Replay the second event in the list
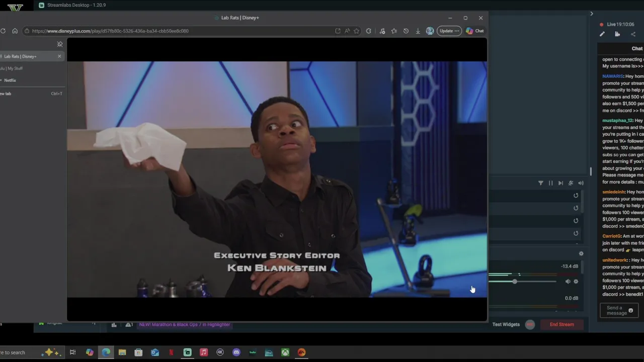This screenshot has width=644, height=362. pos(576,208)
